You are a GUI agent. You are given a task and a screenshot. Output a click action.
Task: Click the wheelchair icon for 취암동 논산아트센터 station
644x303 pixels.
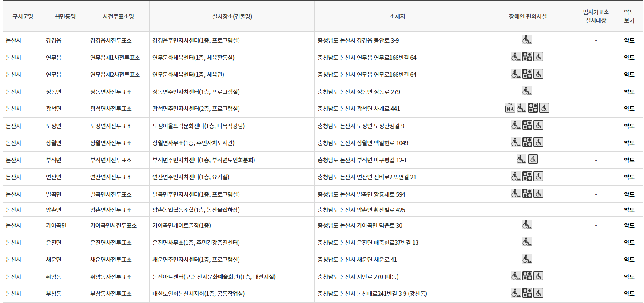(516, 276)
